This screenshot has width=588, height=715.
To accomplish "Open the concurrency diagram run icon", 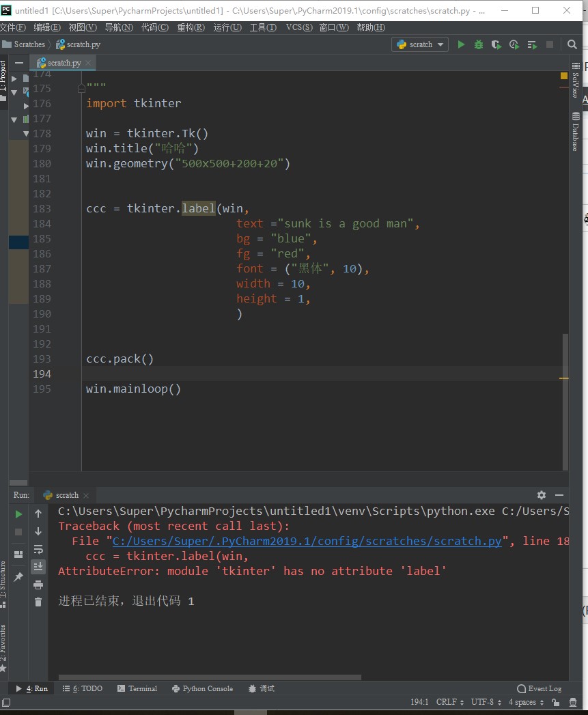I will tap(532, 44).
